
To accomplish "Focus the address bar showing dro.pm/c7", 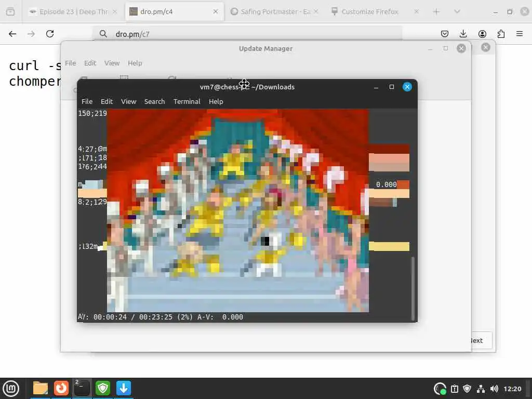I will click(247, 34).
